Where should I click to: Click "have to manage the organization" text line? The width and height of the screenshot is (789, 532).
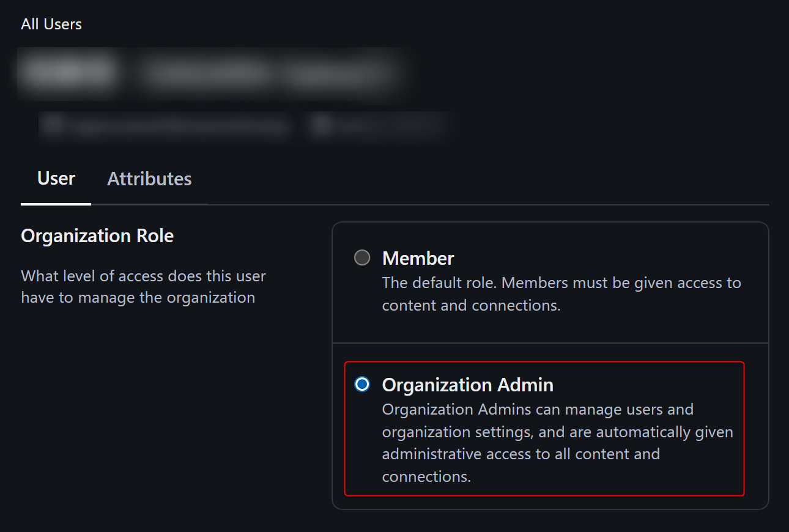pos(138,298)
